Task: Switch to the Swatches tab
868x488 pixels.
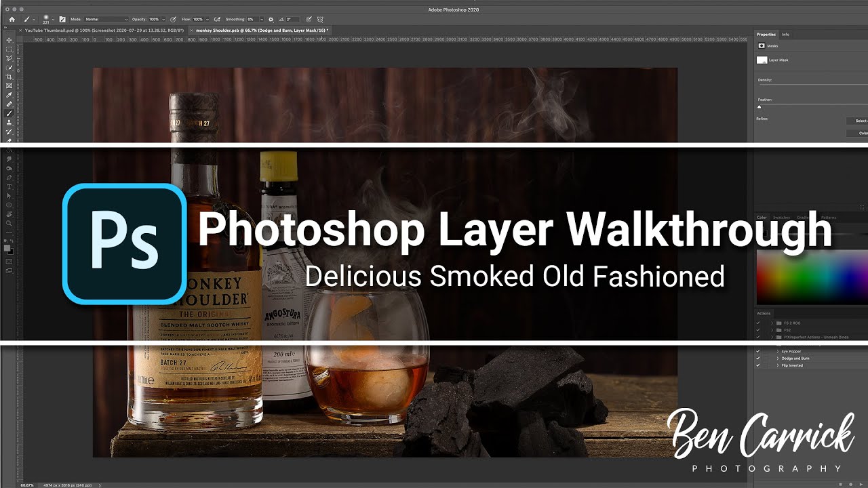Action: (x=781, y=218)
